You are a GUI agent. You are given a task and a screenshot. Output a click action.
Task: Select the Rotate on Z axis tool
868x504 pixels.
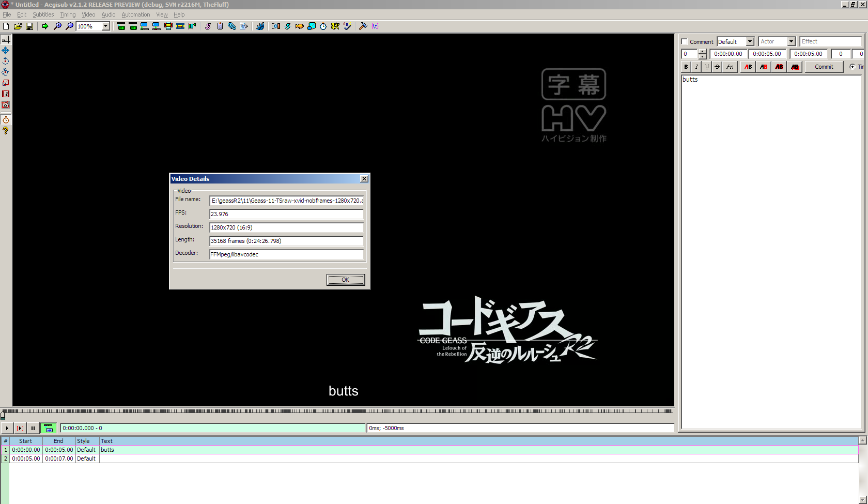click(x=6, y=61)
